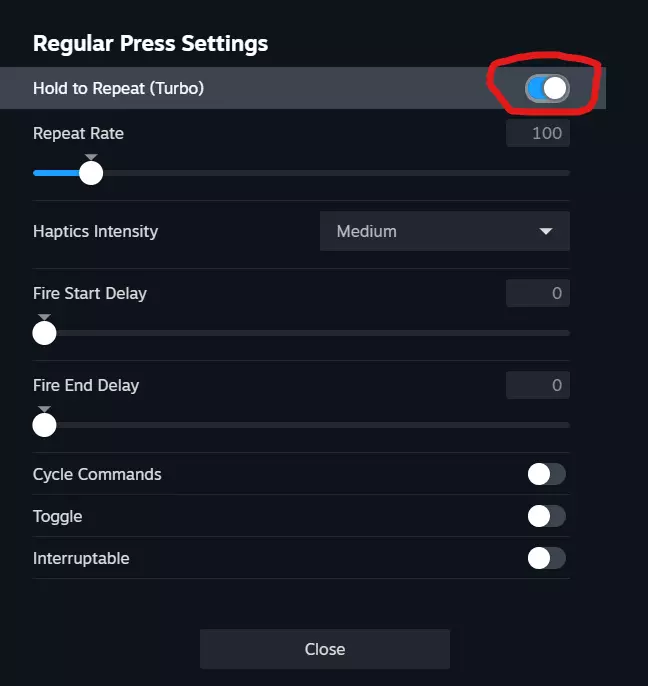Turn on the Toggle switch
Image resolution: width=648 pixels, height=686 pixels.
[x=546, y=516]
